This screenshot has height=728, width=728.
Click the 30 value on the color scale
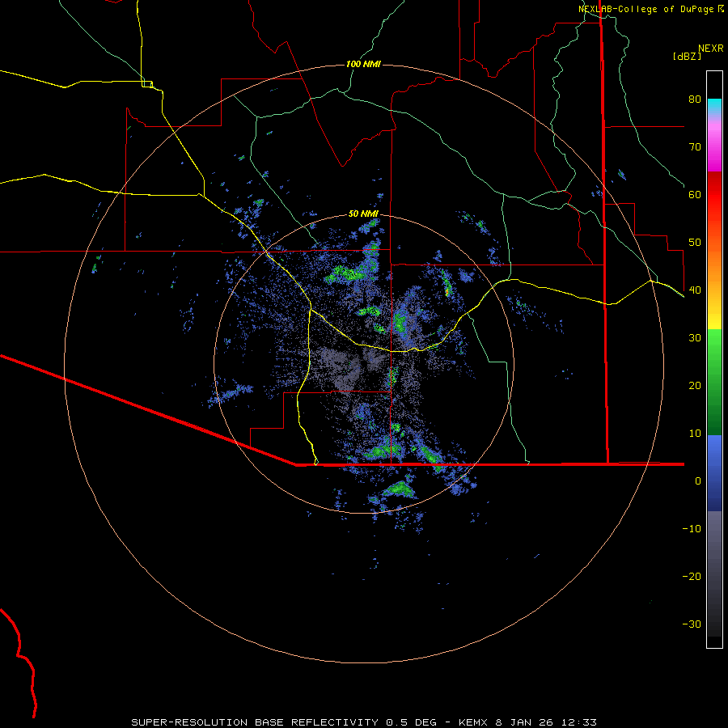tap(695, 338)
